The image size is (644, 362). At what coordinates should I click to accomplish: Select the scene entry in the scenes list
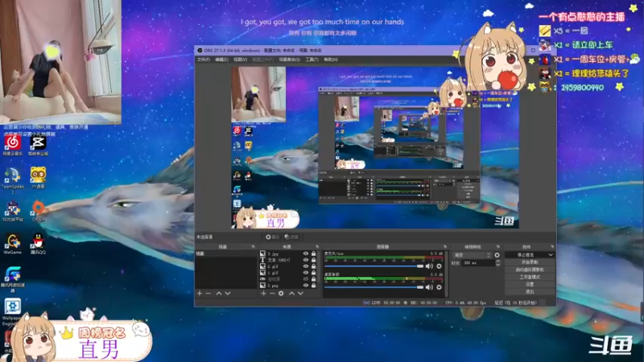click(x=226, y=253)
